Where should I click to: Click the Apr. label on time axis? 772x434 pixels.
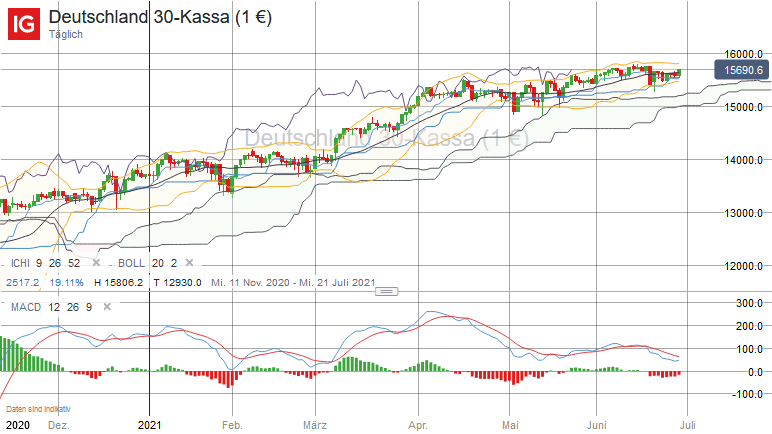pyautogui.click(x=418, y=425)
